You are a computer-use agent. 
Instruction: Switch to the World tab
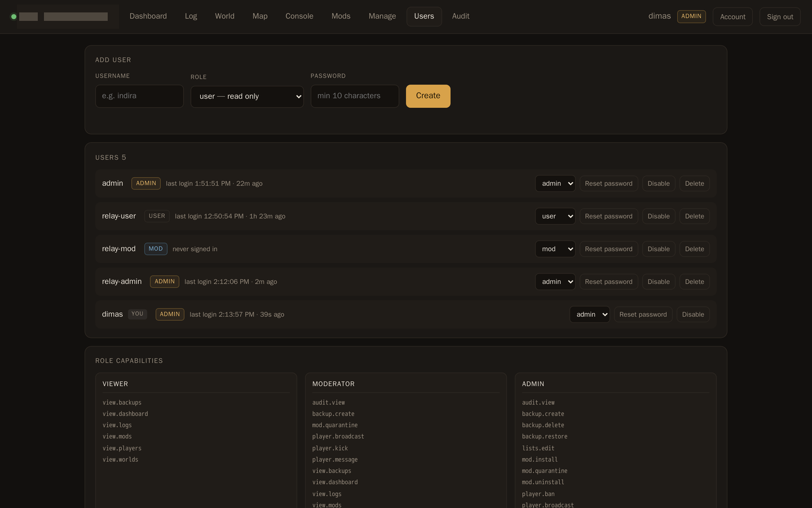coord(224,16)
